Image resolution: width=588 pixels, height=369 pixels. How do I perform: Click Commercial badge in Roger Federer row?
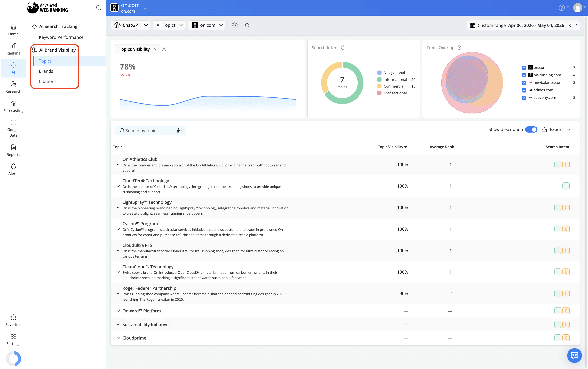tap(566, 294)
